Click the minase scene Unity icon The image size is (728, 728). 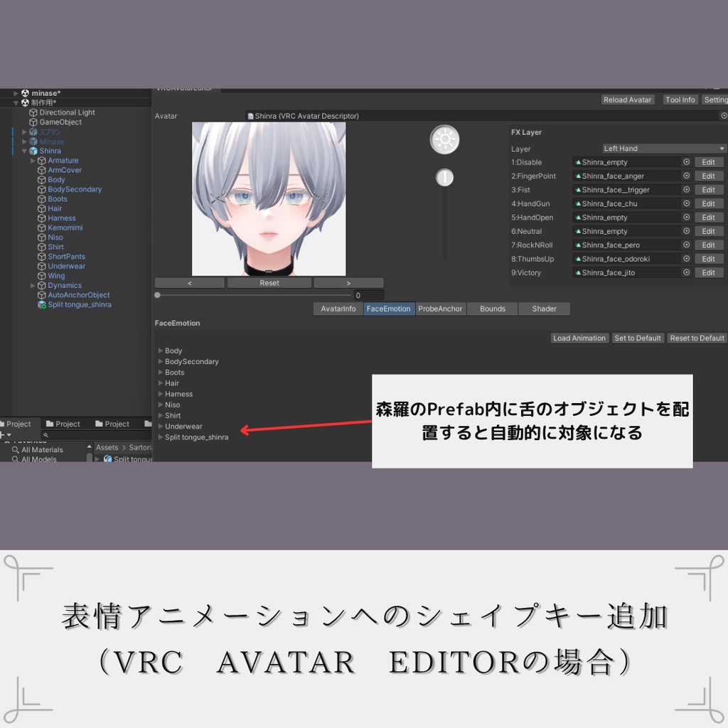tap(25, 93)
